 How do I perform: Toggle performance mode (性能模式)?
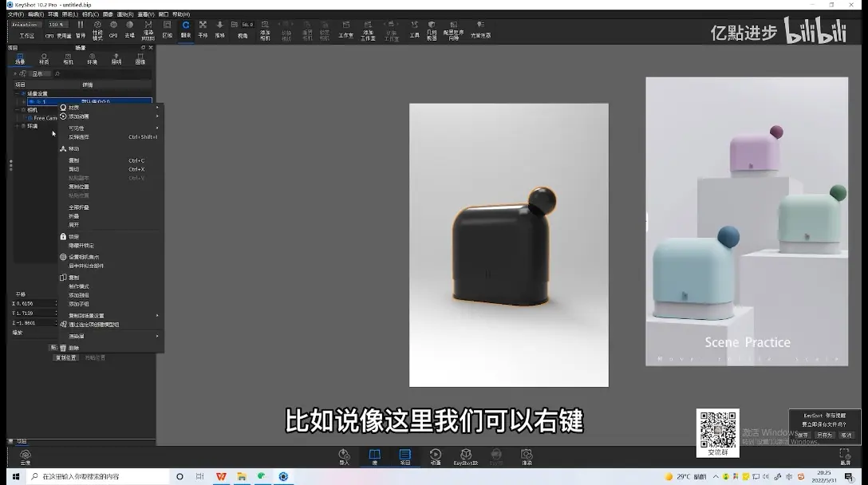97,30
